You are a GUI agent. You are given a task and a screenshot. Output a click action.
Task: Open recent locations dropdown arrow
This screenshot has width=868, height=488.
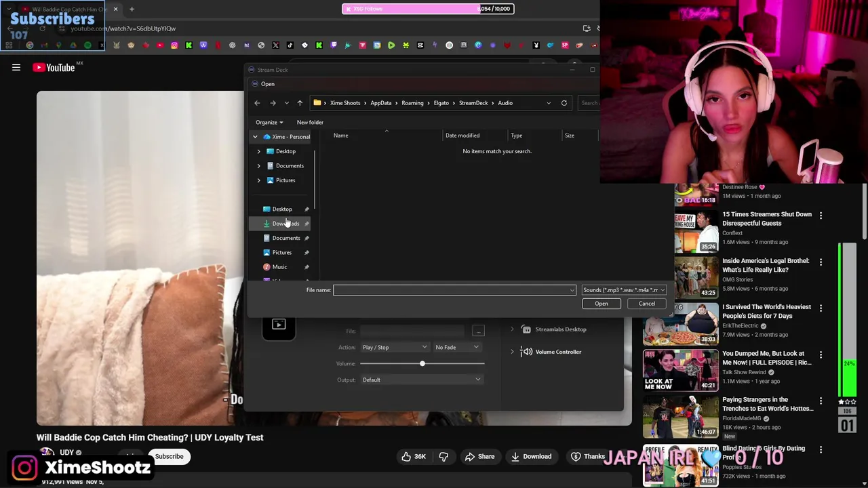click(x=286, y=103)
